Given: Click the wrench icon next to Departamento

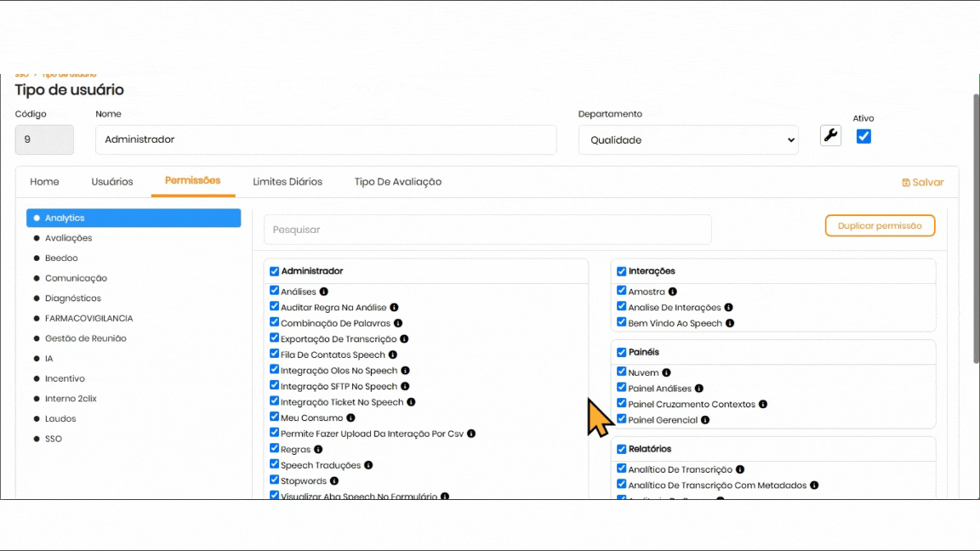Looking at the screenshot, I should pos(830,135).
